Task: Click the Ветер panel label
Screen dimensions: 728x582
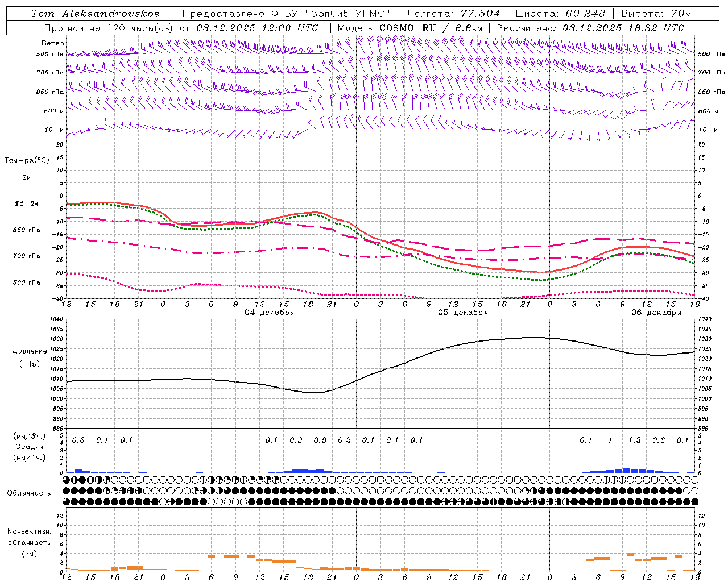Action: (x=53, y=43)
